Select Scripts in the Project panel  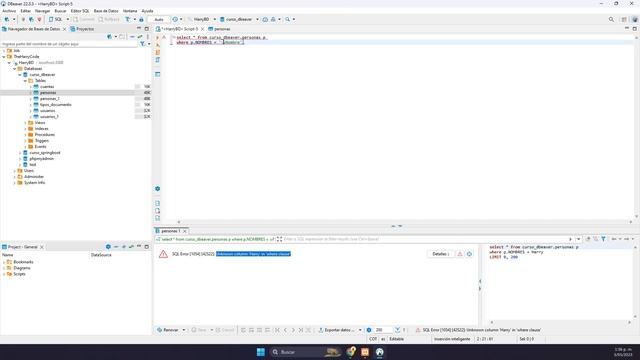pos(19,274)
